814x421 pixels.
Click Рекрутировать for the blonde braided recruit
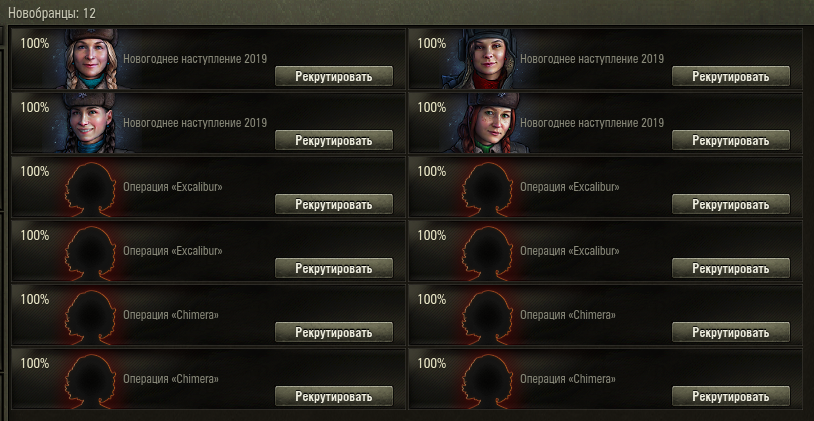click(x=334, y=76)
